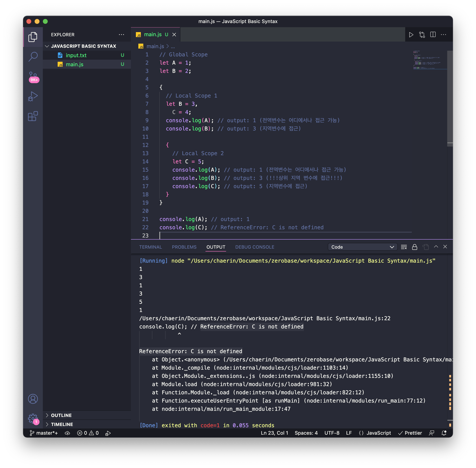Open input.txt in the explorer
The height and width of the screenshot is (468, 476).
[x=76, y=55]
